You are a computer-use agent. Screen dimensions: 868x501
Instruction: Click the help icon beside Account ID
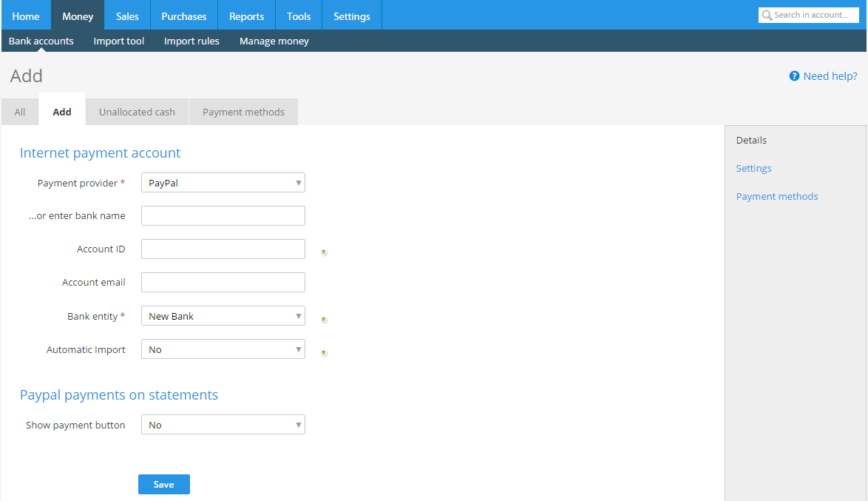[324, 252]
